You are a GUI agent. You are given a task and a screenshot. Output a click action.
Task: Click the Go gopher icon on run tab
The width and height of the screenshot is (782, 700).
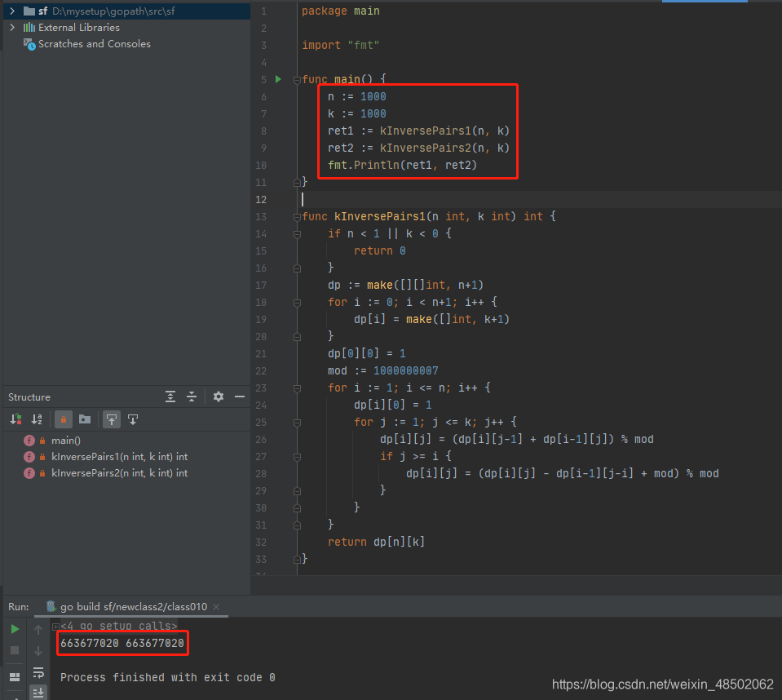(x=51, y=606)
